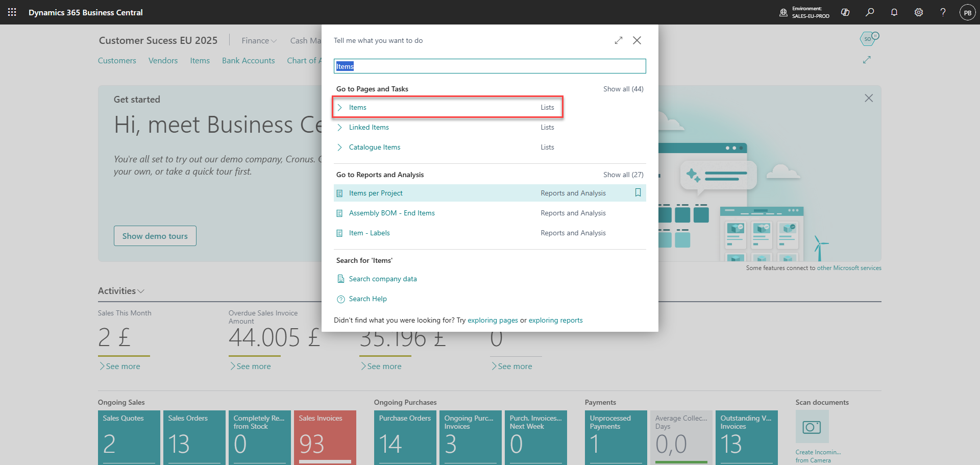Image resolution: width=980 pixels, height=465 pixels.
Task: Open the Unprocessed Payments tile
Action: [616, 437]
